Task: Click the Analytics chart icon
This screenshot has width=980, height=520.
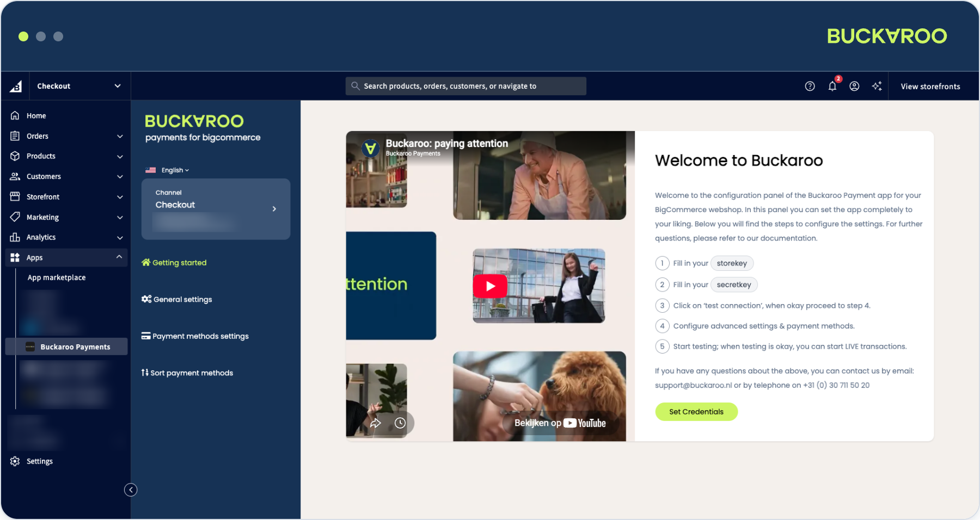Action: click(15, 237)
